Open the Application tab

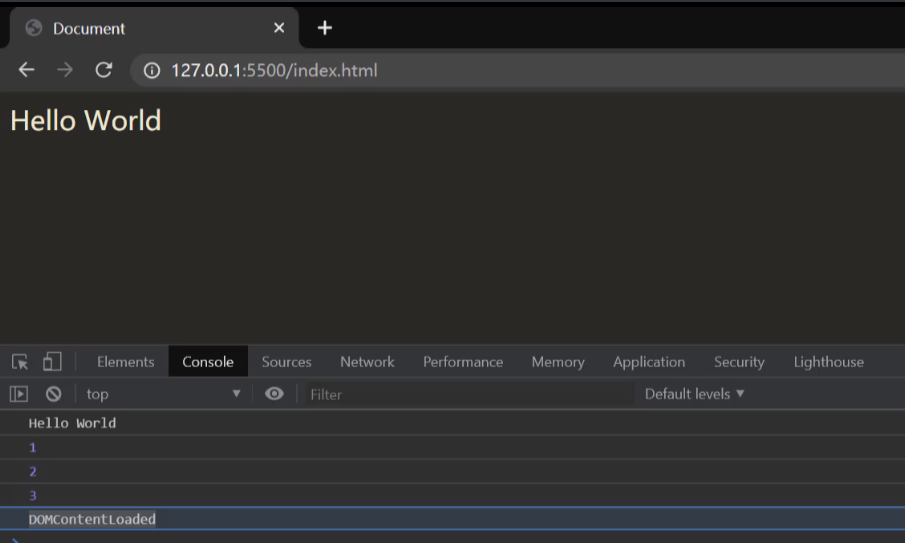click(649, 362)
